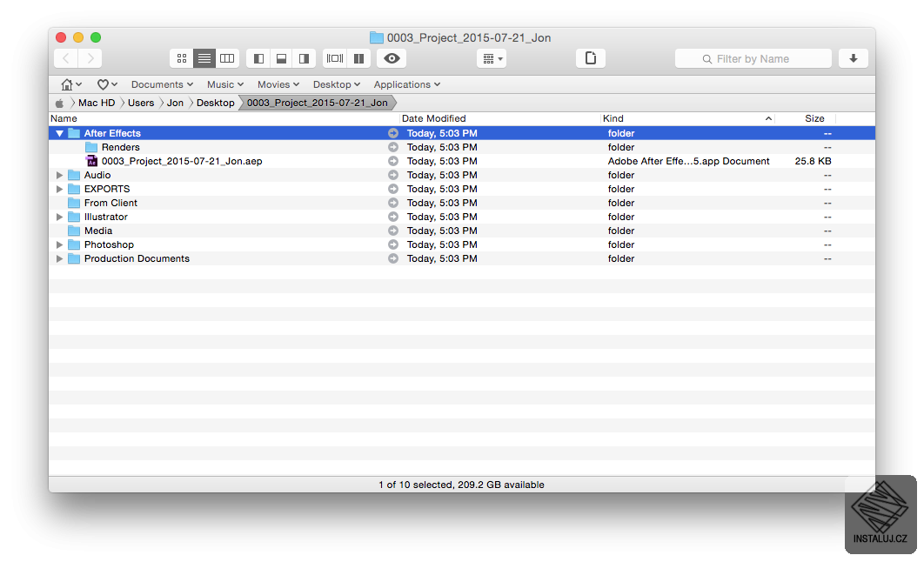Go to Mac HD in path bar
Image resolution: width=924 pixels, height=562 pixels.
pyautogui.click(x=97, y=103)
